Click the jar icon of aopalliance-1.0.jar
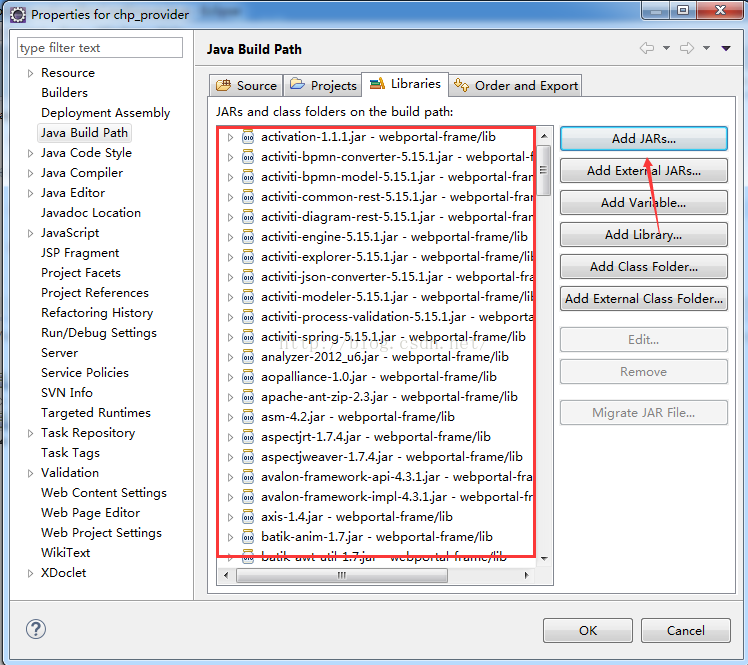748x665 pixels. (x=248, y=377)
